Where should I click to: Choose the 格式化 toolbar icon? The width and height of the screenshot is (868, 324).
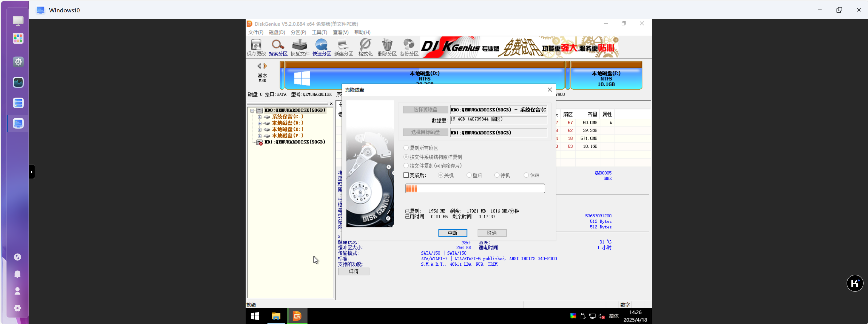point(365,47)
